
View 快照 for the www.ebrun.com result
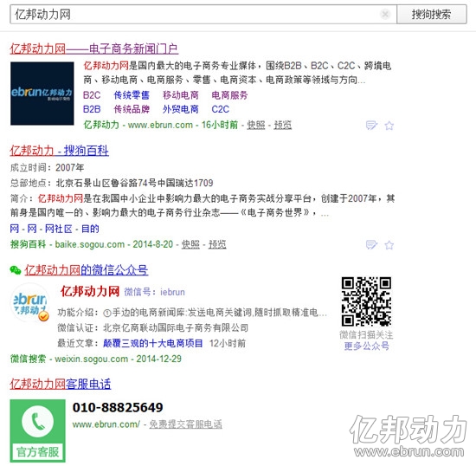point(256,125)
